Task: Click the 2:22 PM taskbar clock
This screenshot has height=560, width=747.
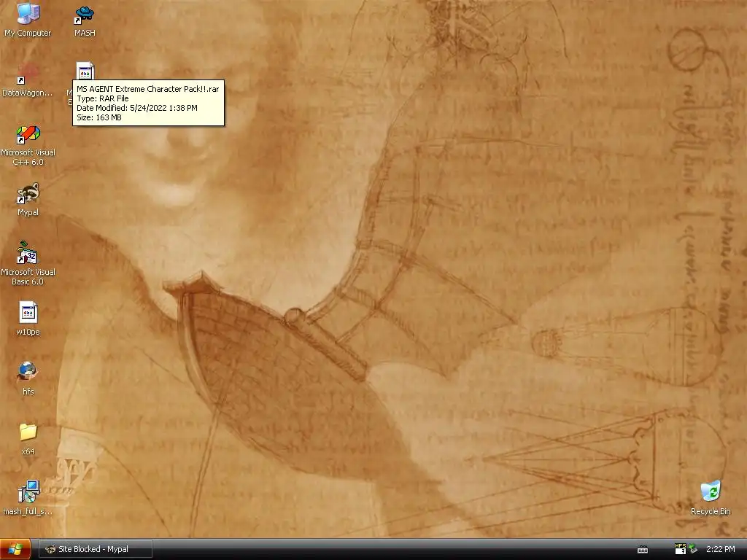Action: click(x=720, y=549)
